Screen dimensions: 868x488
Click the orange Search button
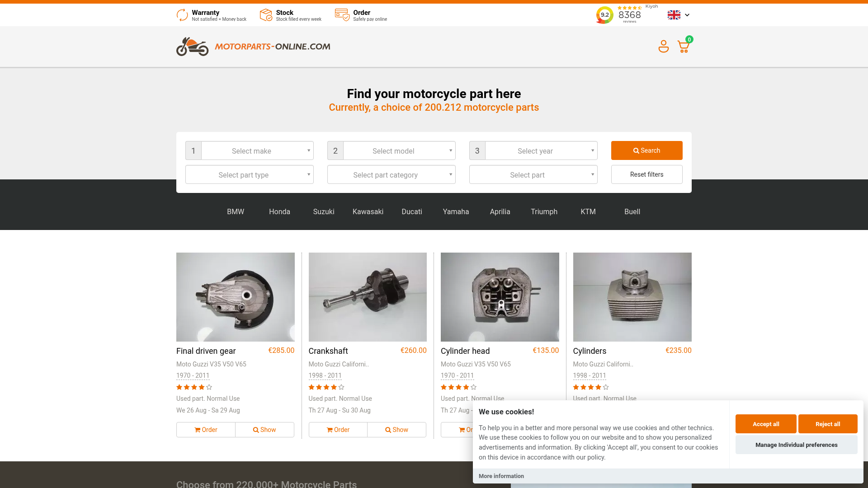(x=647, y=150)
